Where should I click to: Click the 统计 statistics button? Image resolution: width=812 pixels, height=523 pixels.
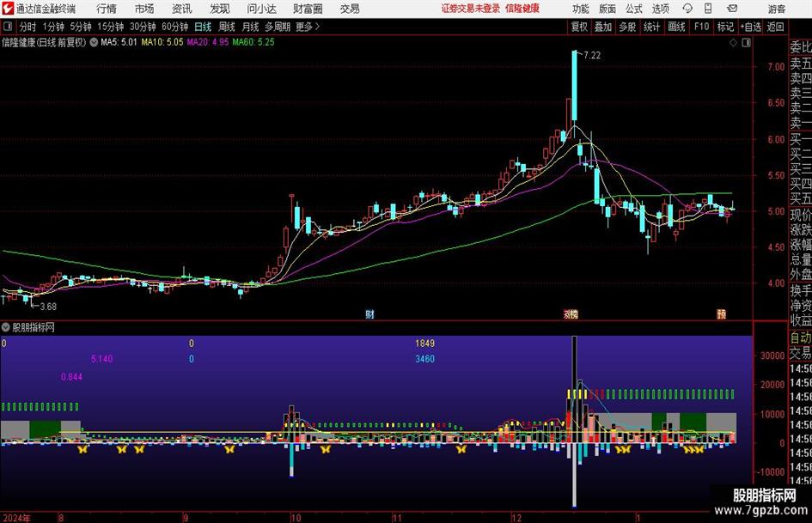(652, 27)
